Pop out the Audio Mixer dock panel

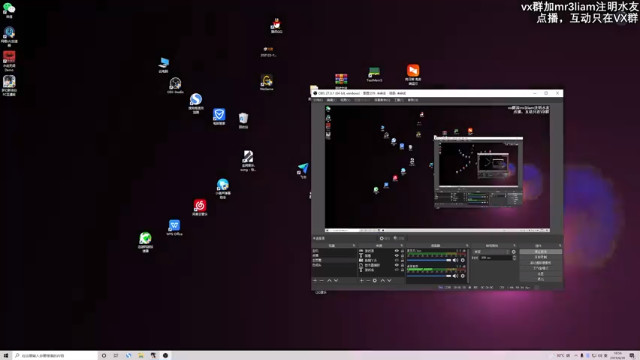tap(467, 245)
